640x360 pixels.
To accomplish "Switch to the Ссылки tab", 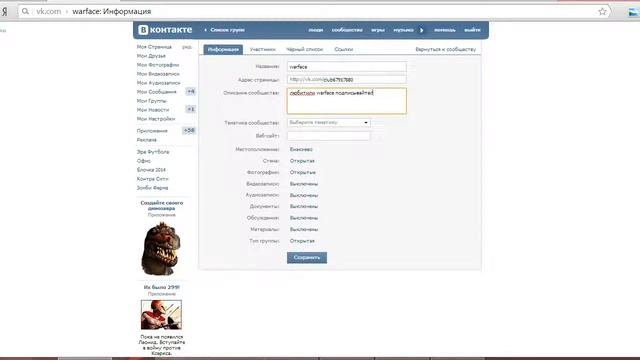I will (x=344, y=49).
